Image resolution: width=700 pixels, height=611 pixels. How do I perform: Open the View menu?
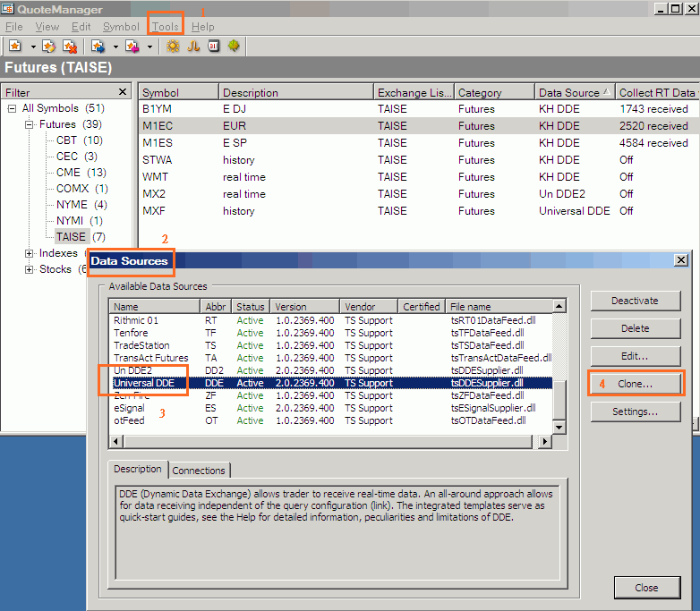click(47, 27)
